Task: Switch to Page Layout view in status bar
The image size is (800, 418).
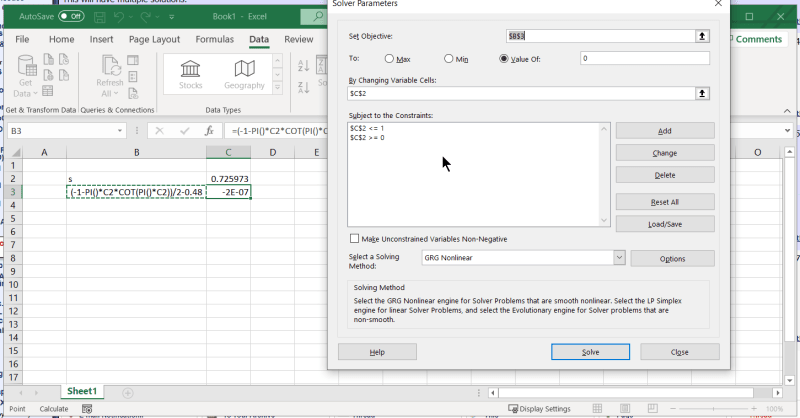Action: (625, 408)
